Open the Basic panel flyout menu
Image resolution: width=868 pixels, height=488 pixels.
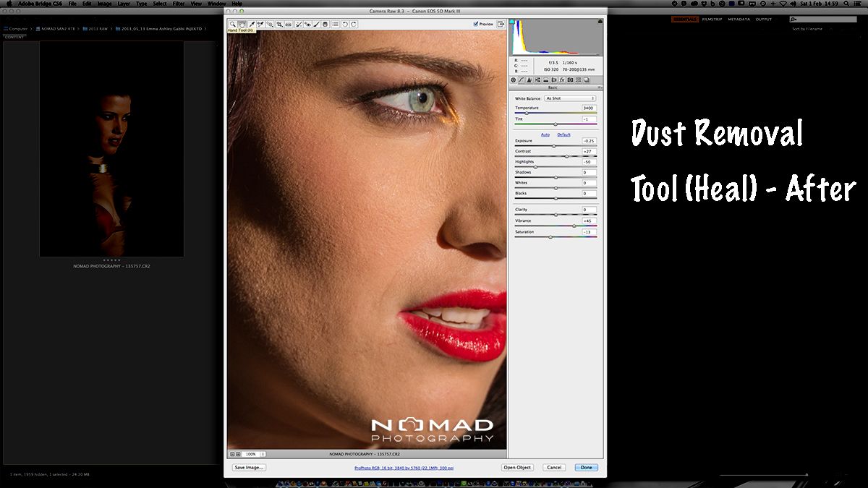[x=600, y=87]
